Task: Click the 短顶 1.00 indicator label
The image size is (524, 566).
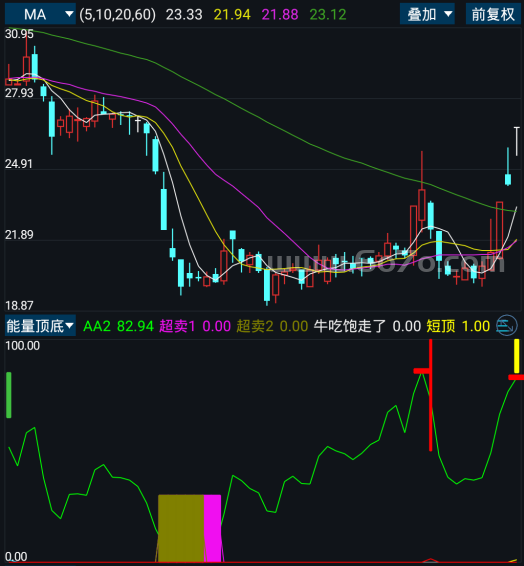Action: point(458,326)
